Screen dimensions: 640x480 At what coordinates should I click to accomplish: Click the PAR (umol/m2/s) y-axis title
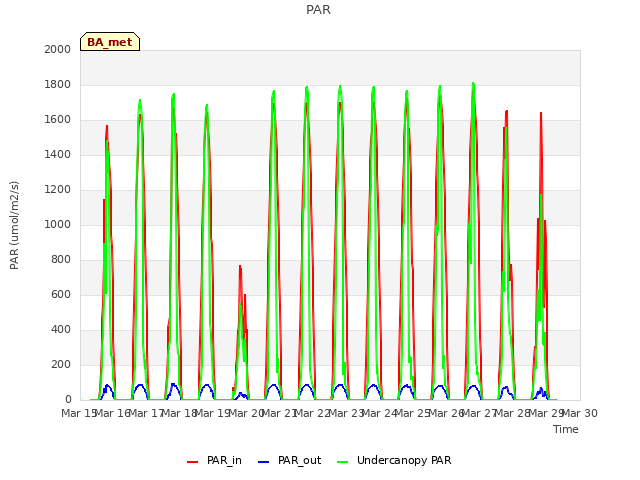(14, 225)
